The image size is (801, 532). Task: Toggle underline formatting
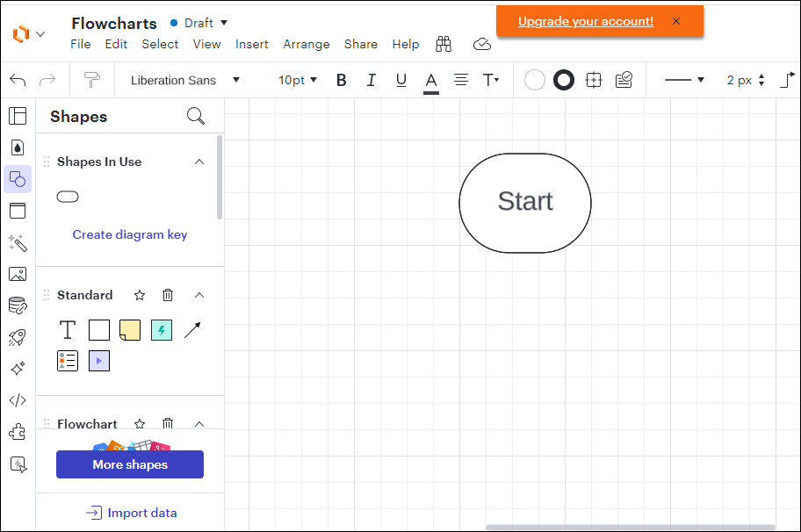click(401, 80)
